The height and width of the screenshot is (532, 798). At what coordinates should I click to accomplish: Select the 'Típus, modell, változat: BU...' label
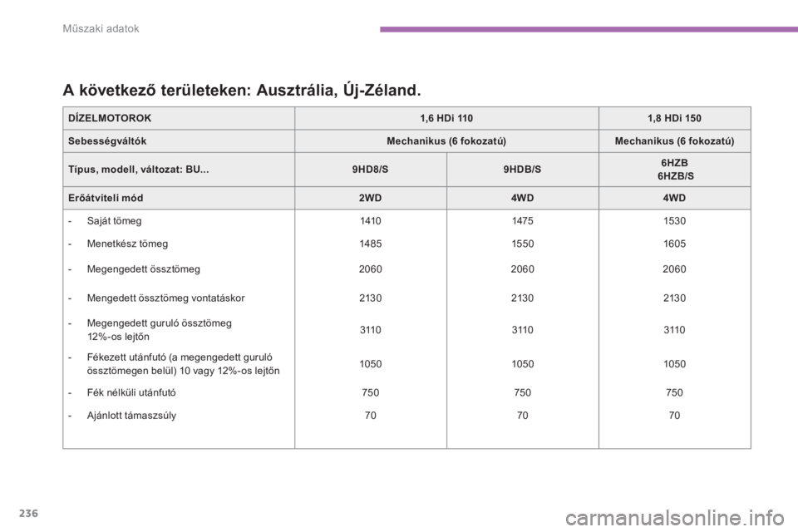[x=139, y=170]
